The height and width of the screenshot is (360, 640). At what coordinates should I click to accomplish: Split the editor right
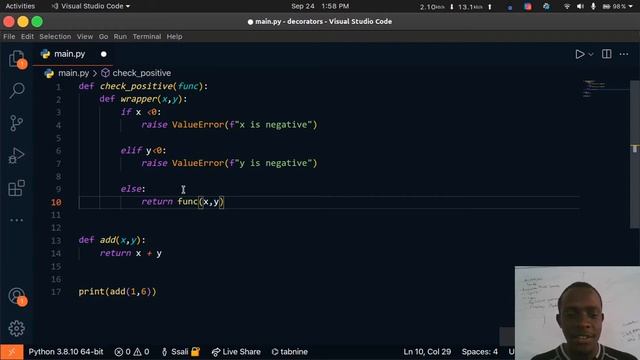607,54
